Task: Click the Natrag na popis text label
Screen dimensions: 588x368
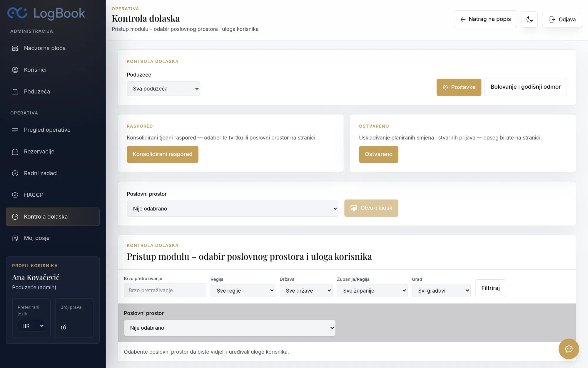Action: (x=490, y=19)
